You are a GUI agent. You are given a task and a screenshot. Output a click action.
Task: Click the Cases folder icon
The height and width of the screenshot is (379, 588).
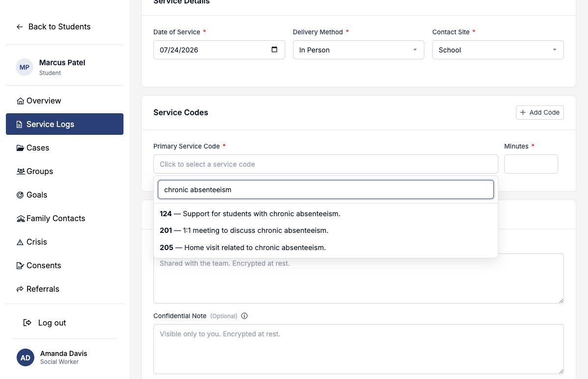point(20,148)
